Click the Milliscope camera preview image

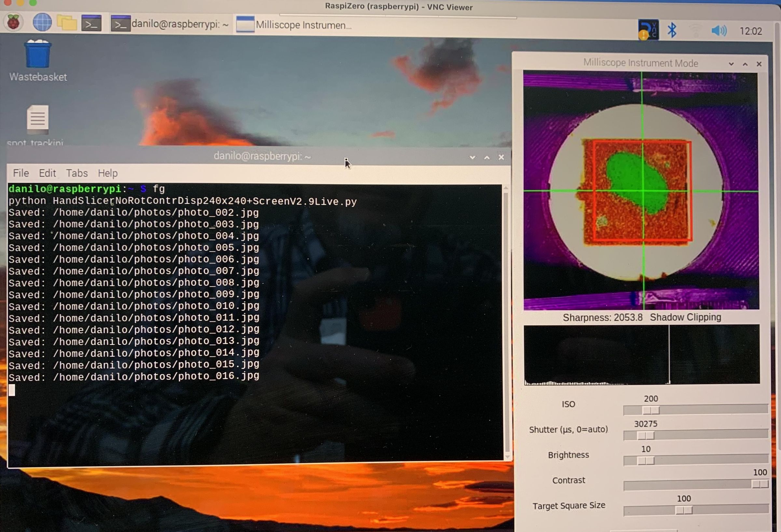[641, 190]
